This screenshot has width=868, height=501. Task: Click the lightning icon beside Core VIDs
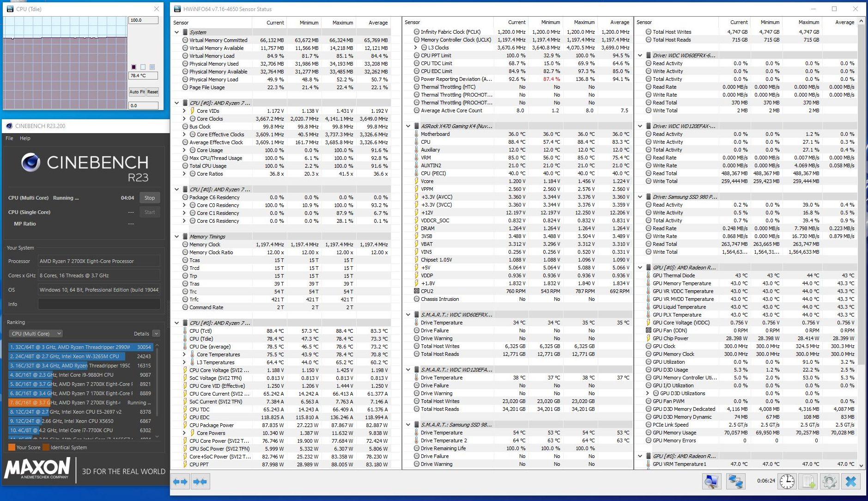pyautogui.click(x=193, y=111)
